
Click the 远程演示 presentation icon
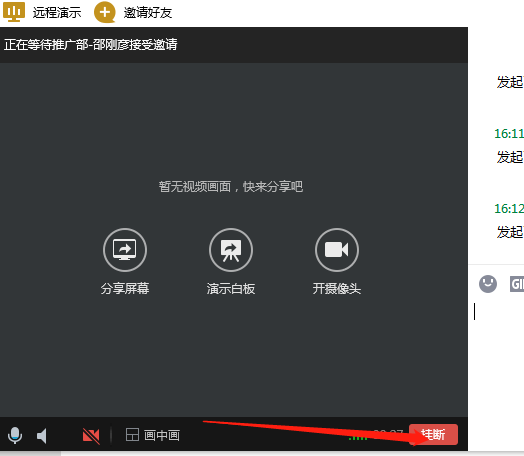tap(14, 11)
